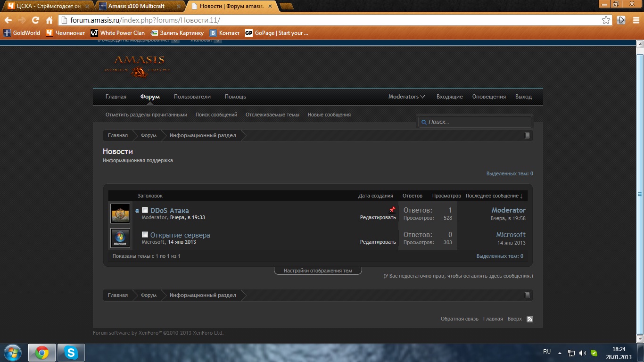Sort threads by Заголовок column

click(150, 196)
